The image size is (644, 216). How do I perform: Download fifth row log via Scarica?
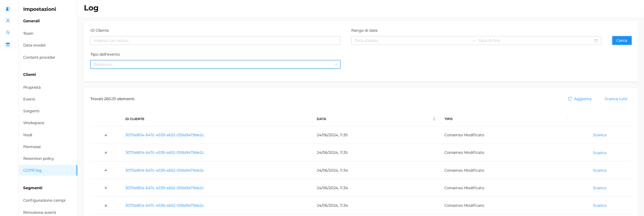(599, 205)
